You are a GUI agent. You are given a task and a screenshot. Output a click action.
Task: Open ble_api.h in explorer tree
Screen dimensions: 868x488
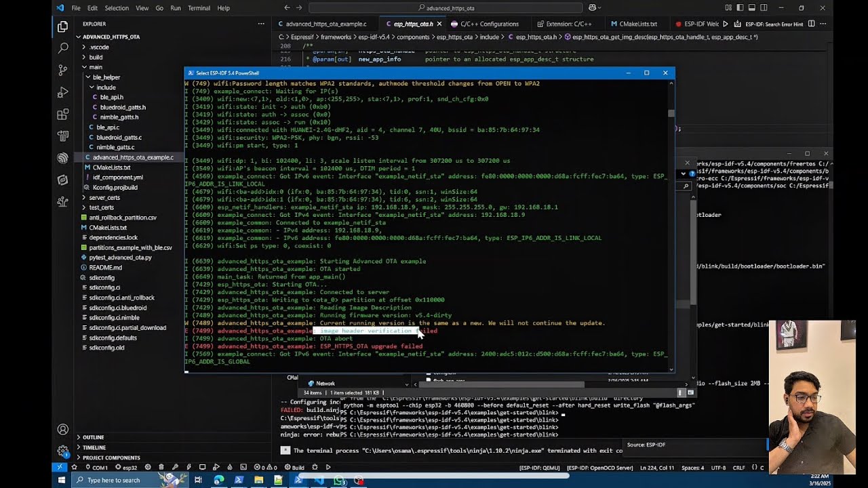pyautogui.click(x=111, y=97)
